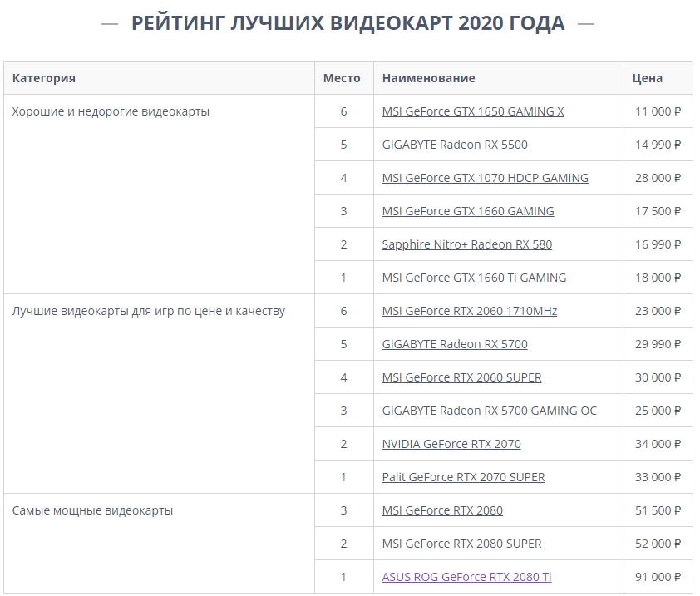This screenshot has width=700, height=596.
Task: Open MSI GeForce GTX 1070 HDCP GAMING
Action: (x=485, y=178)
